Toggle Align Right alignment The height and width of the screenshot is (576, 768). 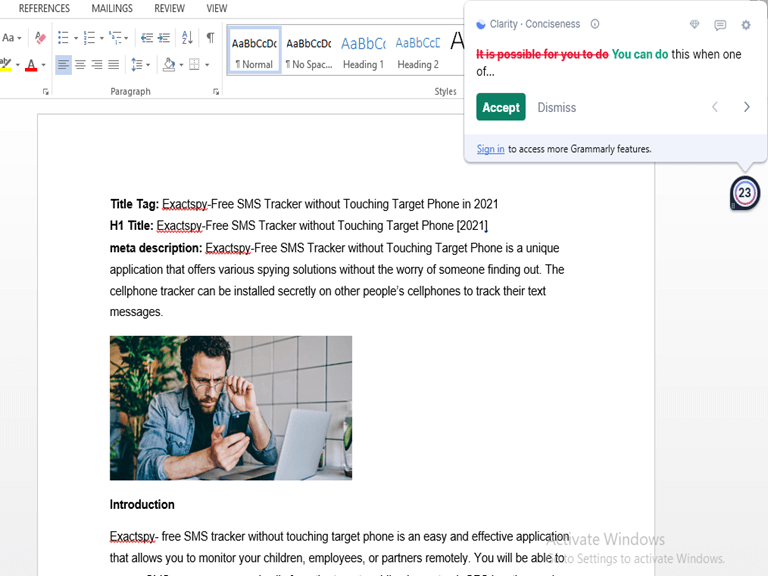click(97, 64)
